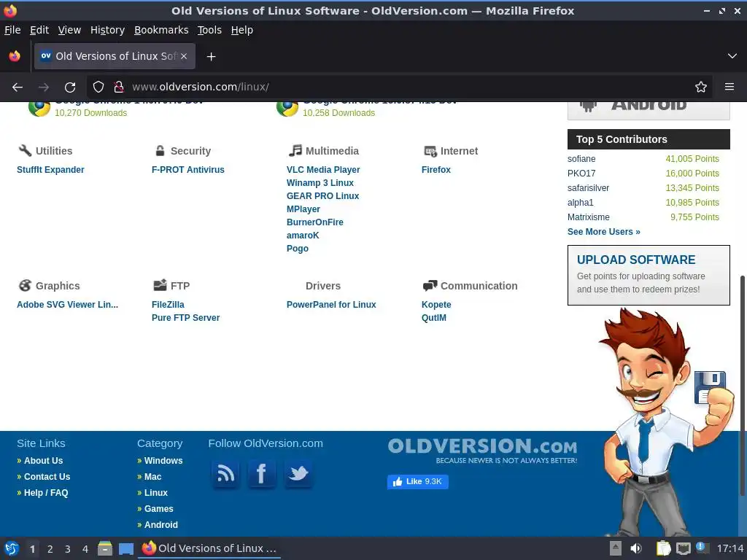Viewport: 747px width, 560px height.
Task: Click the Internet category icon
Action: click(430, 152)
